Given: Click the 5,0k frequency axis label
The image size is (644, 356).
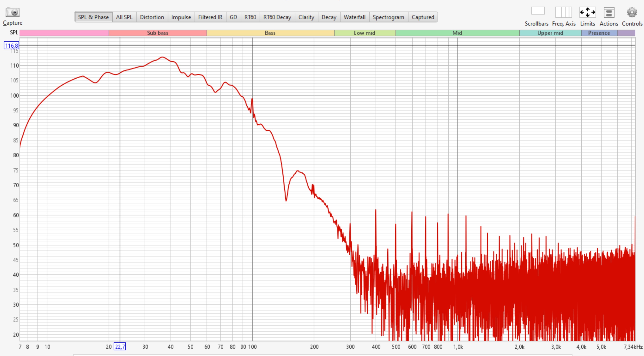Looking at the screenshot, I should pos(601,347).
